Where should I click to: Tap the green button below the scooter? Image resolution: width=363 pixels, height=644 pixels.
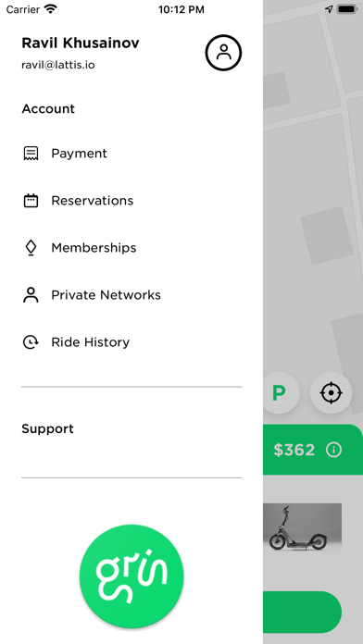tap(303, 612)
